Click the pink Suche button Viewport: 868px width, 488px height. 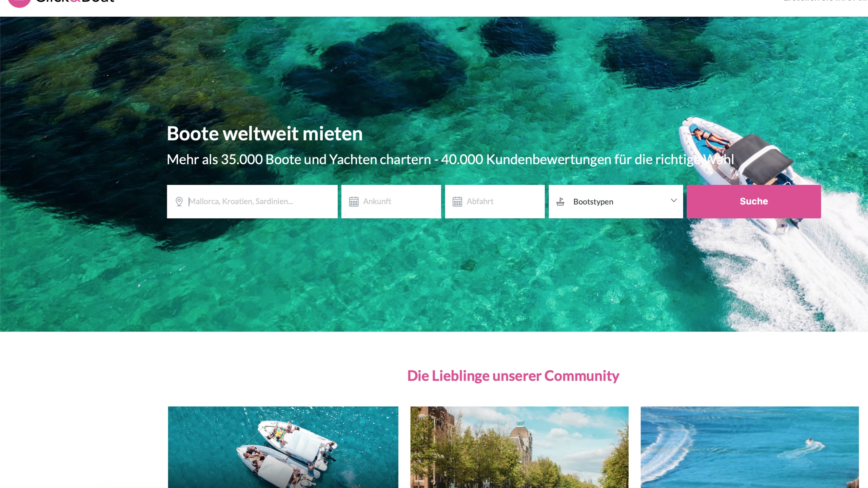pyautogui.click(x=754, y=202)
